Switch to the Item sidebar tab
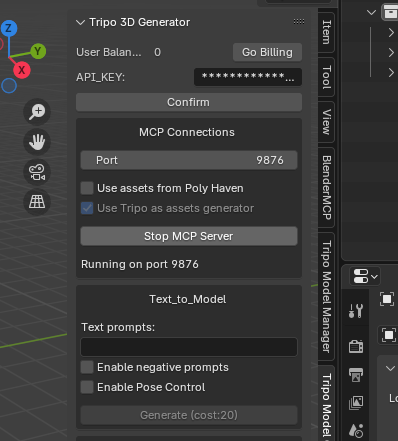Screen dimensions: 398x441 (326, 32)
